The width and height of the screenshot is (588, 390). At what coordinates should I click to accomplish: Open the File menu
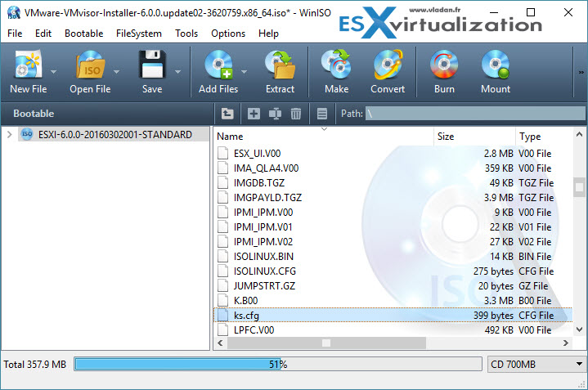(15, 34)
